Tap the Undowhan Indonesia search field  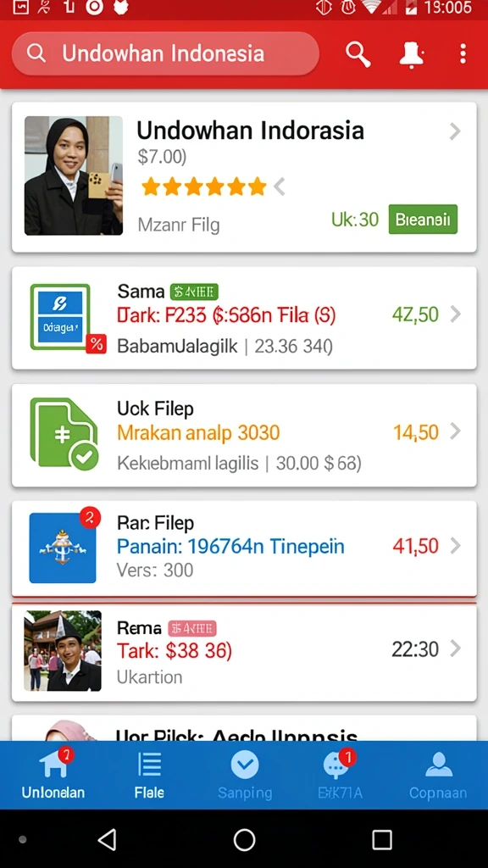165,53
